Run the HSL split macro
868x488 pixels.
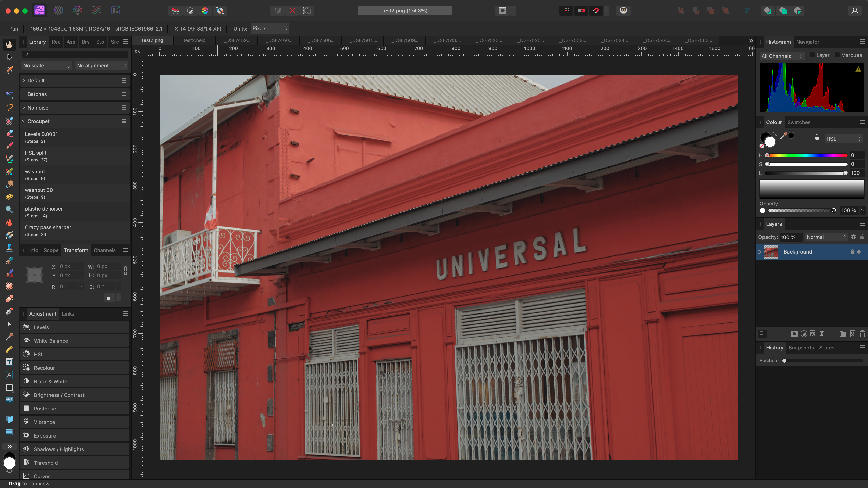(74, 156)
